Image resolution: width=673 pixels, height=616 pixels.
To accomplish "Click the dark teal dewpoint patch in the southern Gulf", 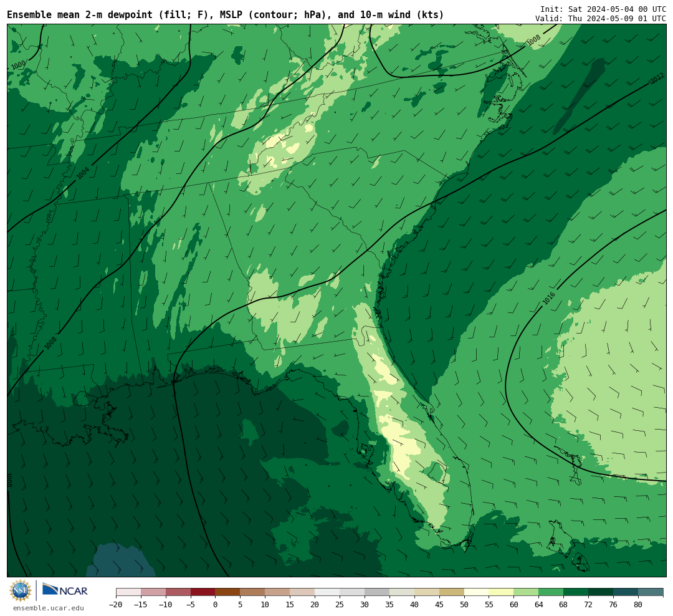I will pos(120,561).
